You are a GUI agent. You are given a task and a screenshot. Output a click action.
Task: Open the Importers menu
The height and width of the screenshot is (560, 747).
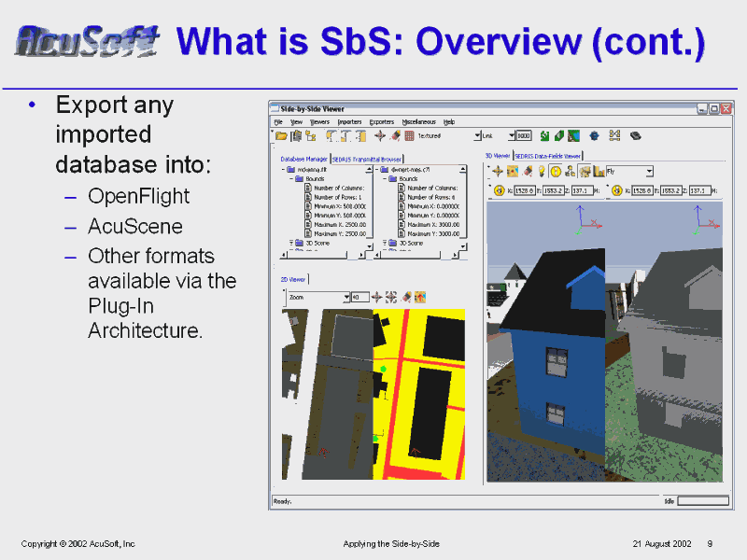349,121
